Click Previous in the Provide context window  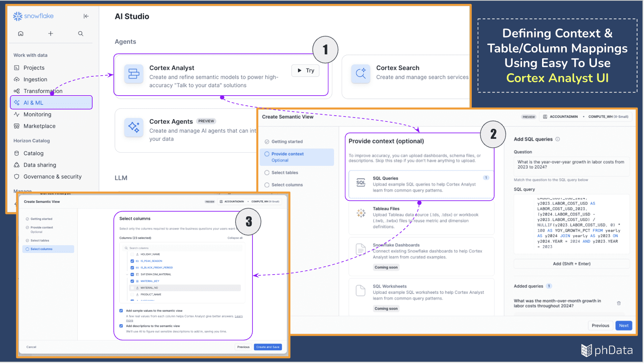coord(600,326)
